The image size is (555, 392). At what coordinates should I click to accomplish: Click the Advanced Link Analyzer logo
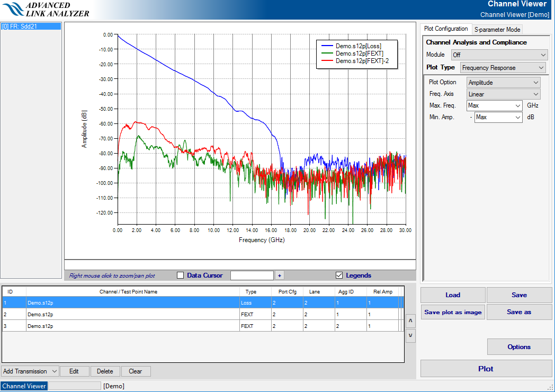[46, 10]
